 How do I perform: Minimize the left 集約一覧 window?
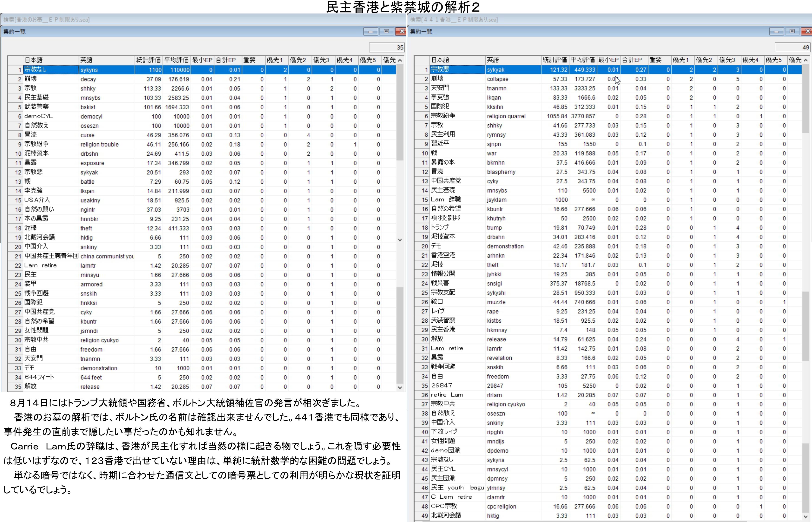pos(370,31)
